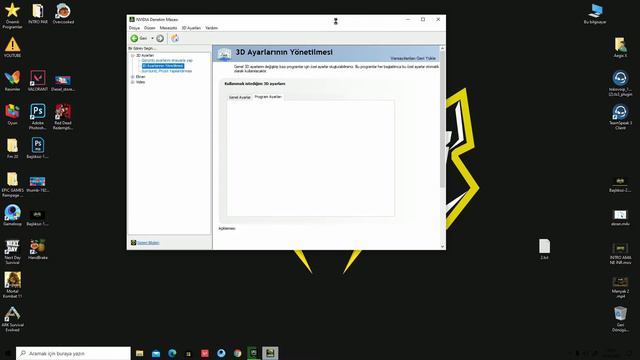Screen dimensions: 640x360
Task: Open the Masaüstü menu
Action: (168, 28)
